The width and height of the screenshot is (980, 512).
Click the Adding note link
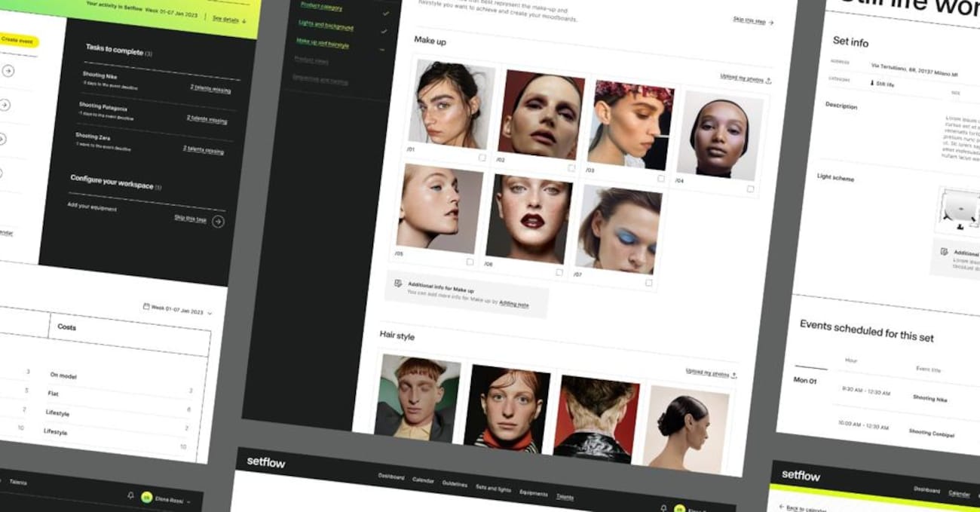(514, 304)
